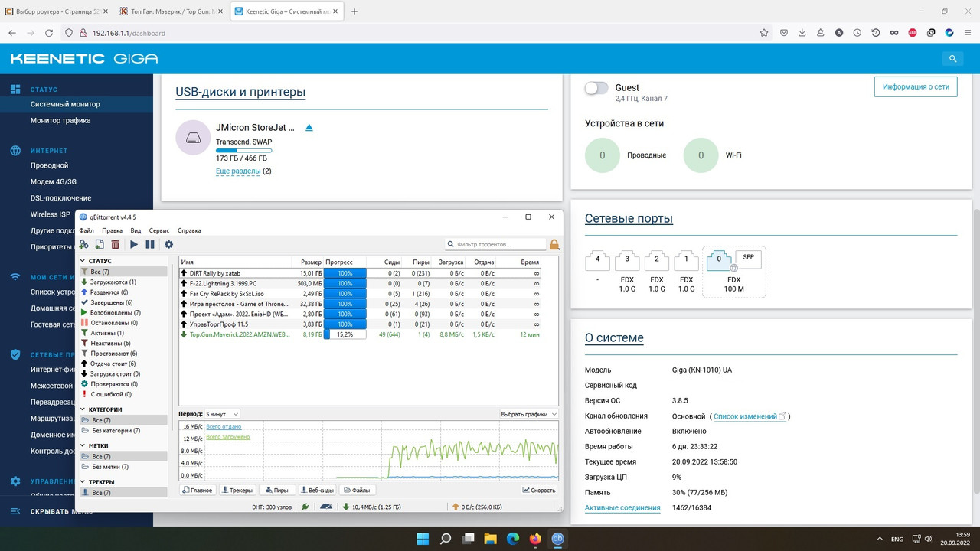Click the qBittorrent taskbar icon

[558, 539]
